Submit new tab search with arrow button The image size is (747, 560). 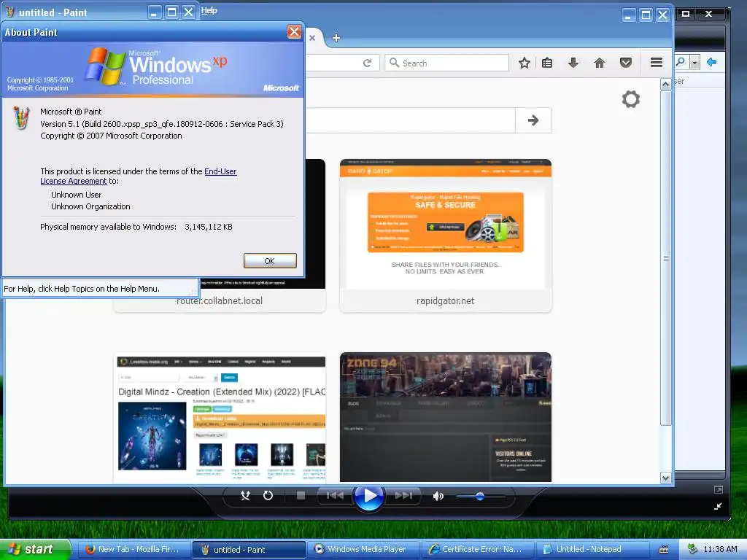[x=533, y=120]
